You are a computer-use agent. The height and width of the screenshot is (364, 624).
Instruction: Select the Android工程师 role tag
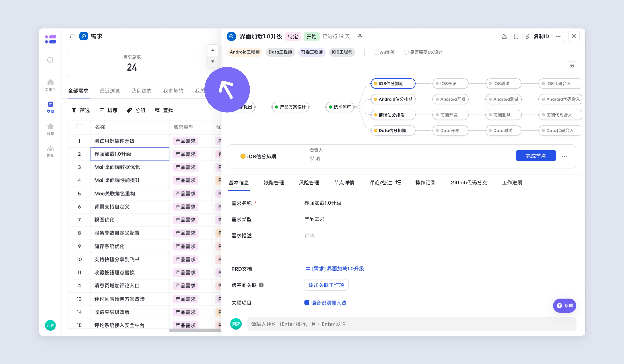point(245,52)
